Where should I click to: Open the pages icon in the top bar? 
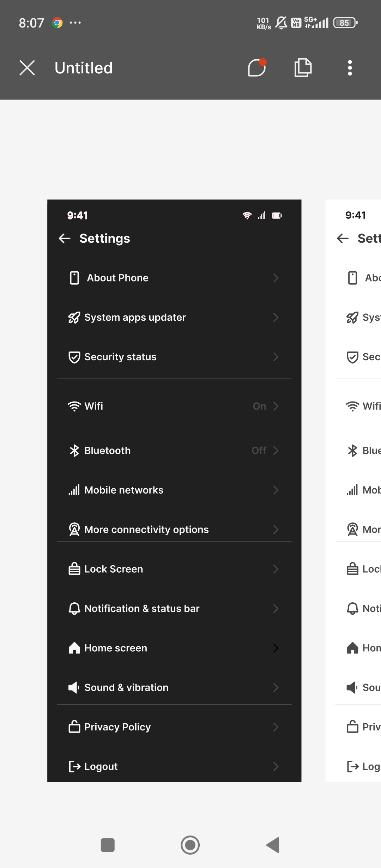tap(303, 67)
